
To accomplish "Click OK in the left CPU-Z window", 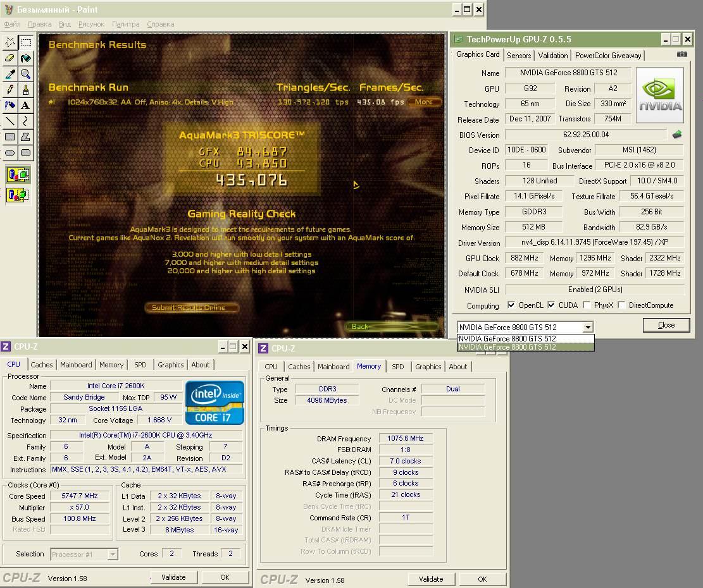I will [x=225, y=577].
